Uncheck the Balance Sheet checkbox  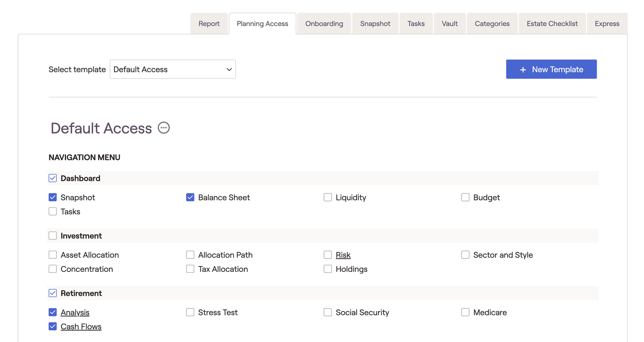[190, 197]
